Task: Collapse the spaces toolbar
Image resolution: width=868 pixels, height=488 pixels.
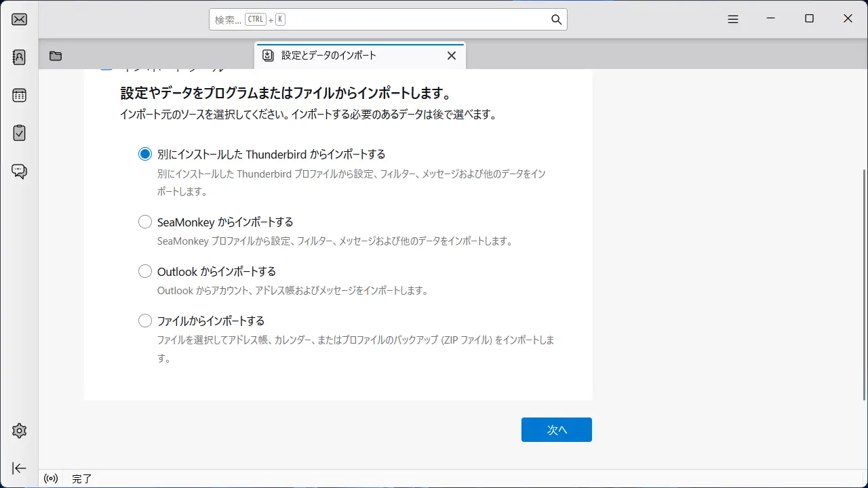Action: pos(19,468)
